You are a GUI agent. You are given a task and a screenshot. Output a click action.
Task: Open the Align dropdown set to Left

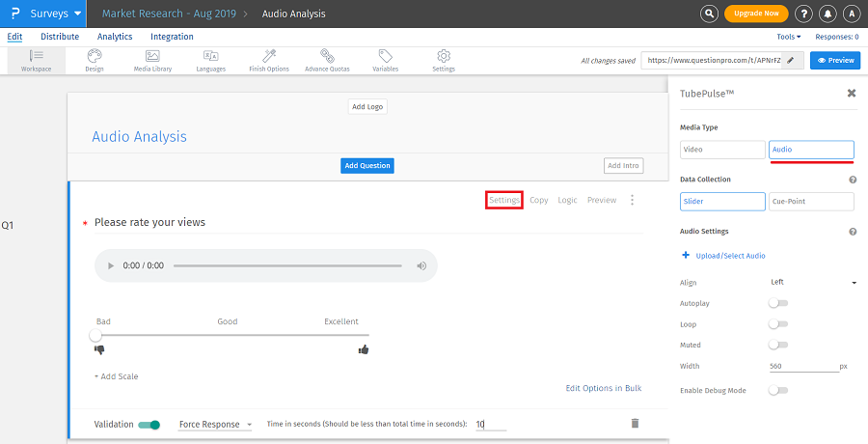(x=813, y=283)
